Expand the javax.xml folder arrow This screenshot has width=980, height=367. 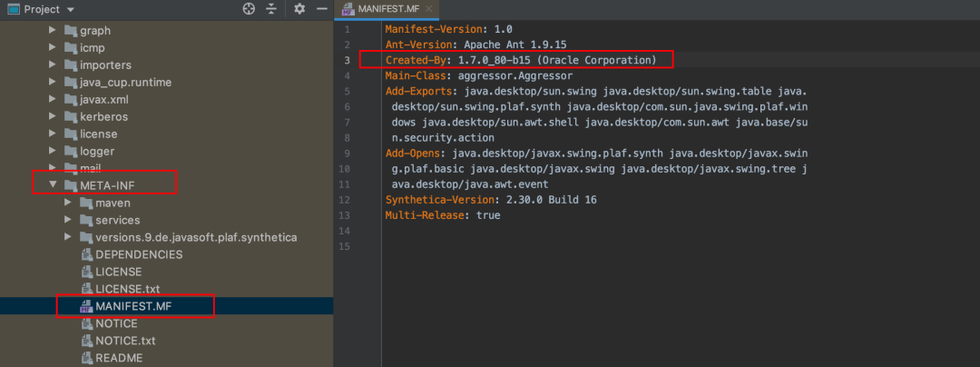[53, 99]
